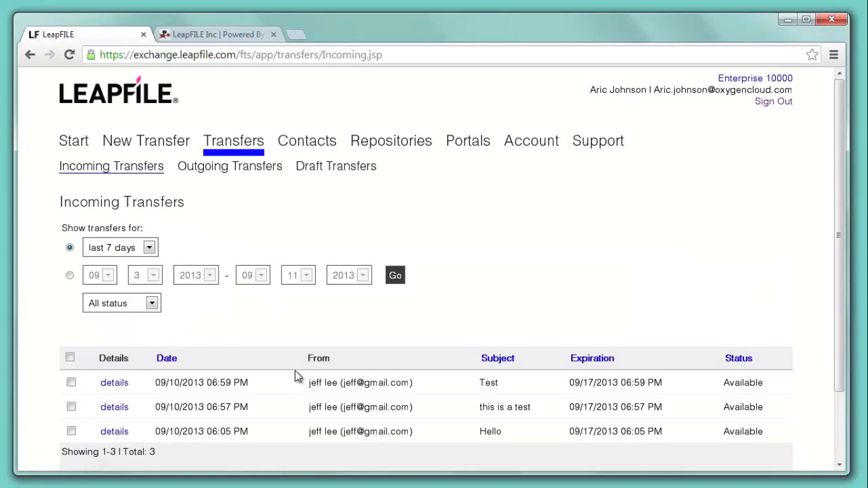Click the green padlock security icon
The image size is (868, 488).
[x=91, y=55]
